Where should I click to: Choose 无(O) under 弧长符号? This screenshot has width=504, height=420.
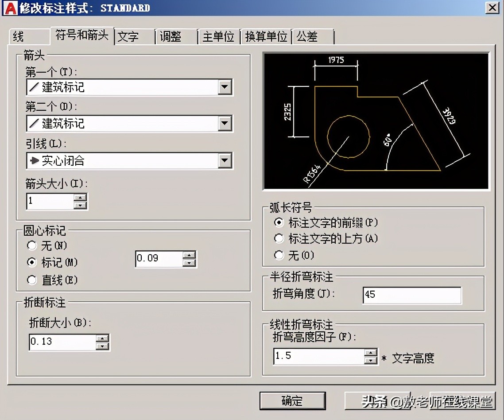279,255
